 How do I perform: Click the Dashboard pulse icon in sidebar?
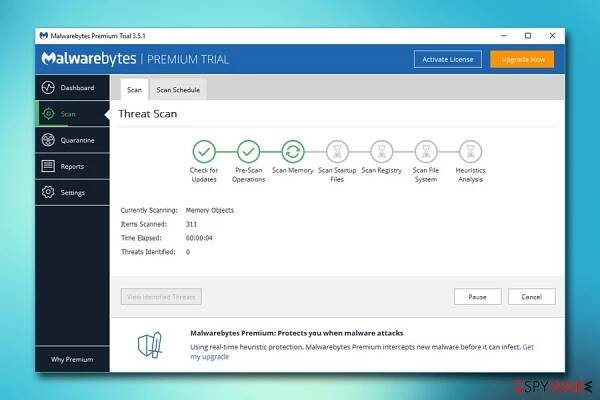48,88
